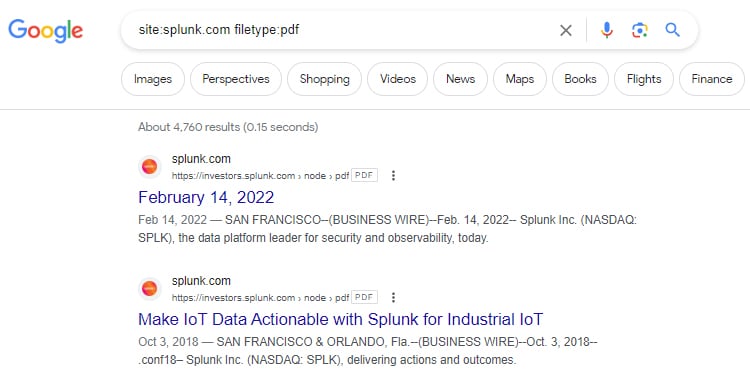
Task: Select the Perspectives filter chip
Action: point(236,79)
